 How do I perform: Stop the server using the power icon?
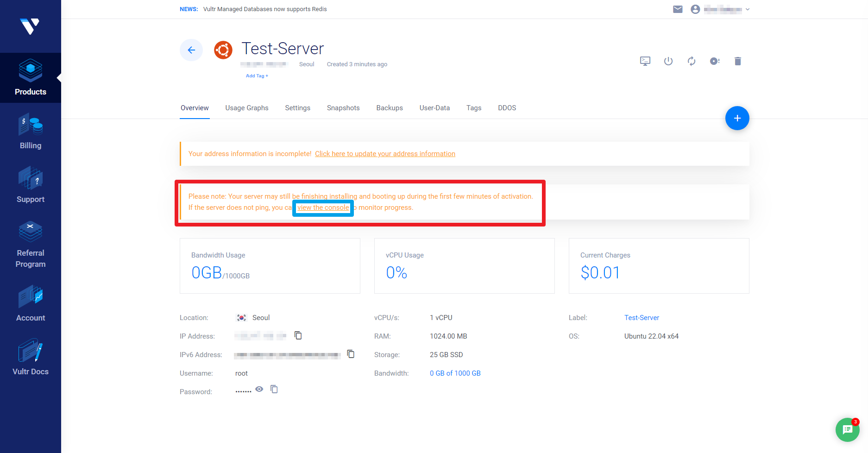(668, 61)
